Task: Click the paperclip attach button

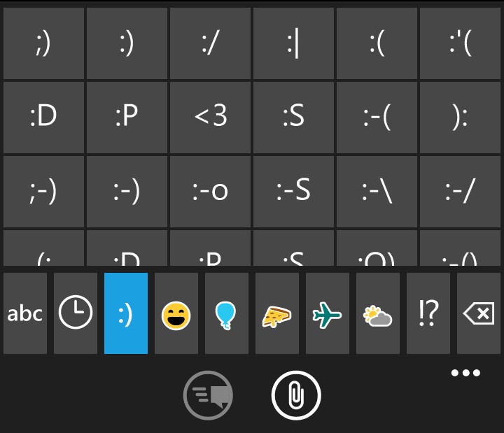Action: [x=296, y=395]
